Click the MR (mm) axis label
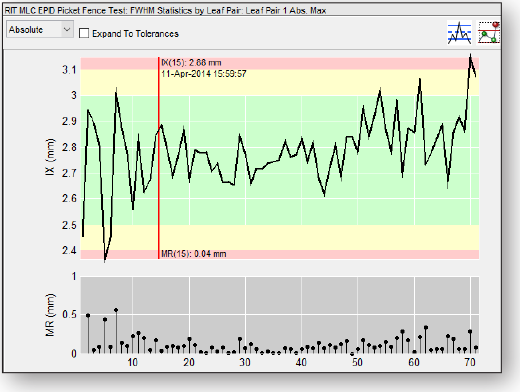The height and width of the screenshot is (392, 520). [x=50, y=315]
